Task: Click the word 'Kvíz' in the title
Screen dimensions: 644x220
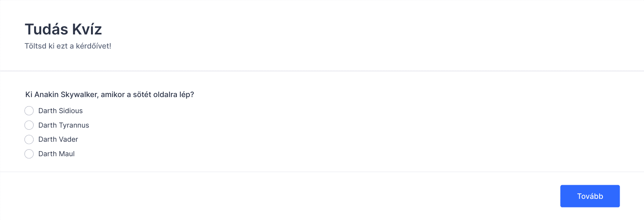Action: point(87,29)
